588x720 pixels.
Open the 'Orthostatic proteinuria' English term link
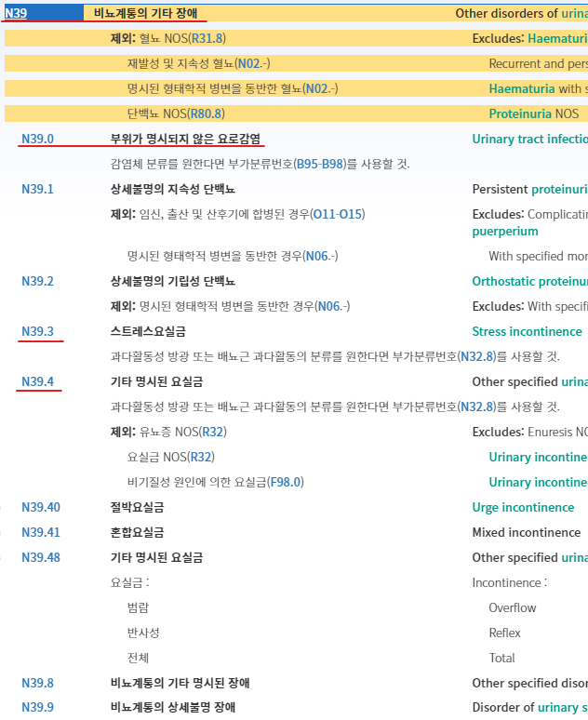tap(530, 282)
